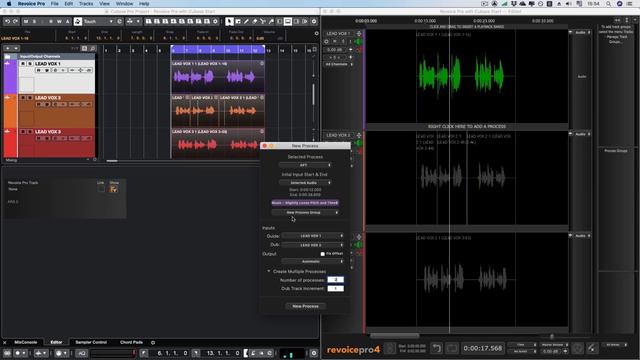Open the Edit menu

click(x=69, y=4)
